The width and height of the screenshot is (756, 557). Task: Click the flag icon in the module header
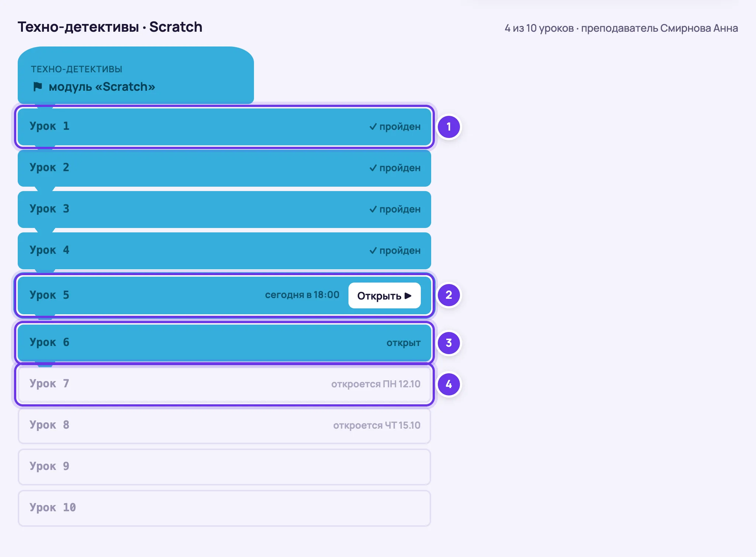tap(38, 87)
